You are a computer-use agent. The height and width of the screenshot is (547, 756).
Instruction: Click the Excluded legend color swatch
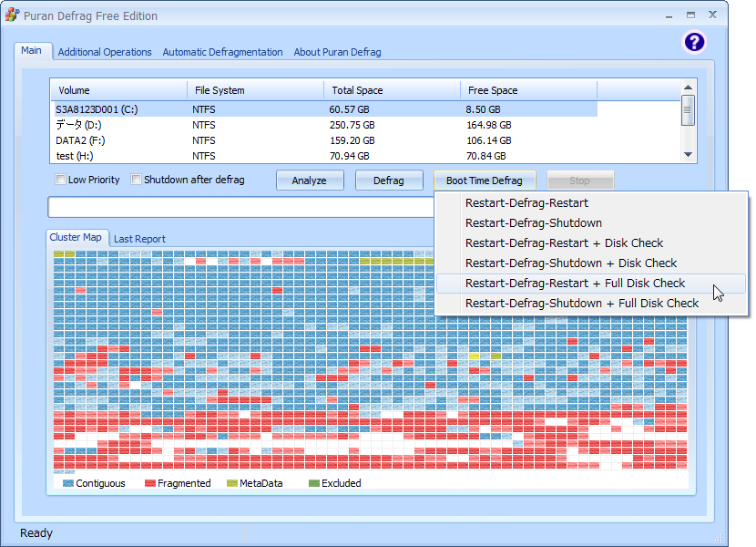[x=314, y=483]
